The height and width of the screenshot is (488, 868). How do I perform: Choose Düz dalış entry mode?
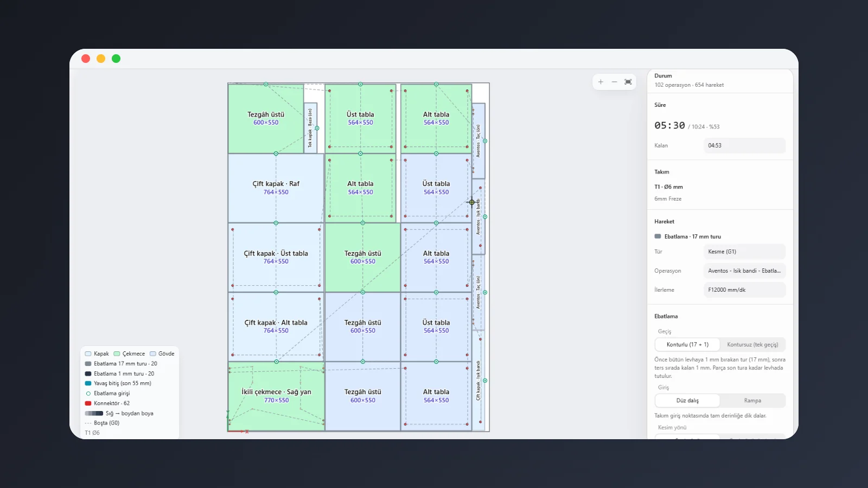(x=687, y=401)
